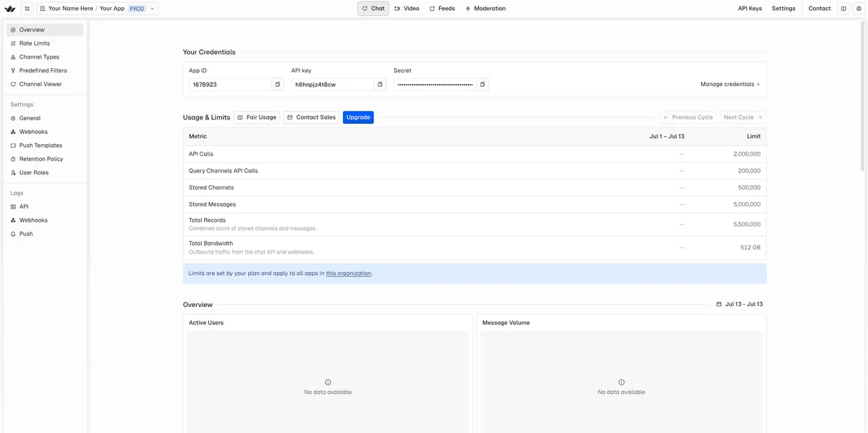
Task: Click the Channel Viewer sidebar icon
Action: pos(13,85)
